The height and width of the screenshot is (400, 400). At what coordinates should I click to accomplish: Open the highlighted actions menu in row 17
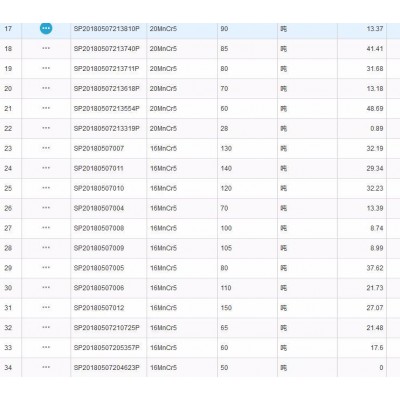[x=46, y=28]
